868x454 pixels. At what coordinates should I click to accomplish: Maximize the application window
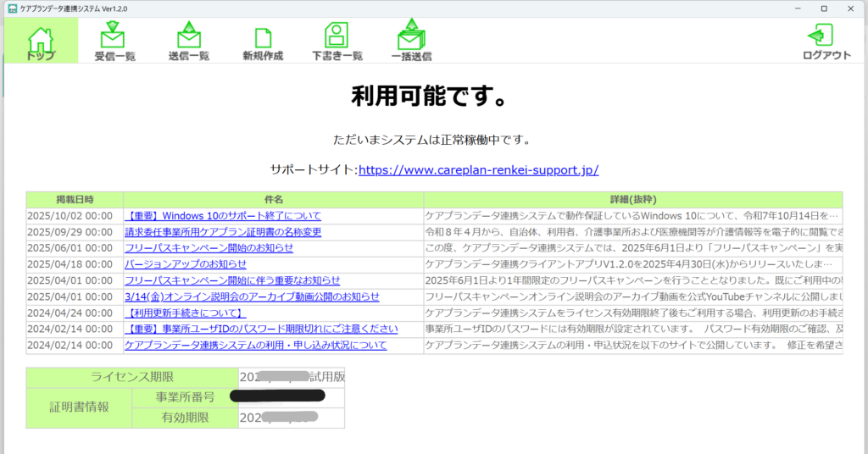point(824,8)
